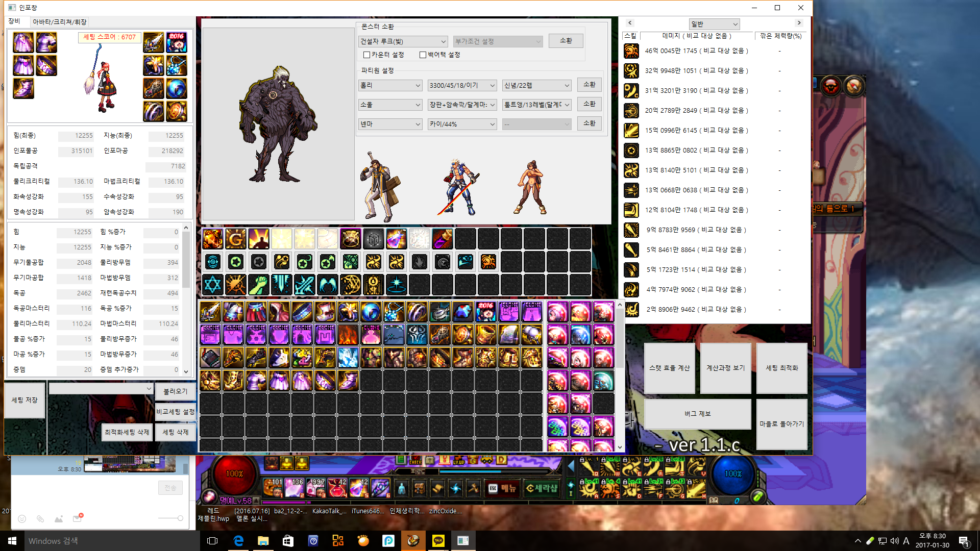Image resolution: width=980 pixels, height=551 pixels.
Task: Enable the 카운터 설정 checkbox
Action: click(366, 55)
